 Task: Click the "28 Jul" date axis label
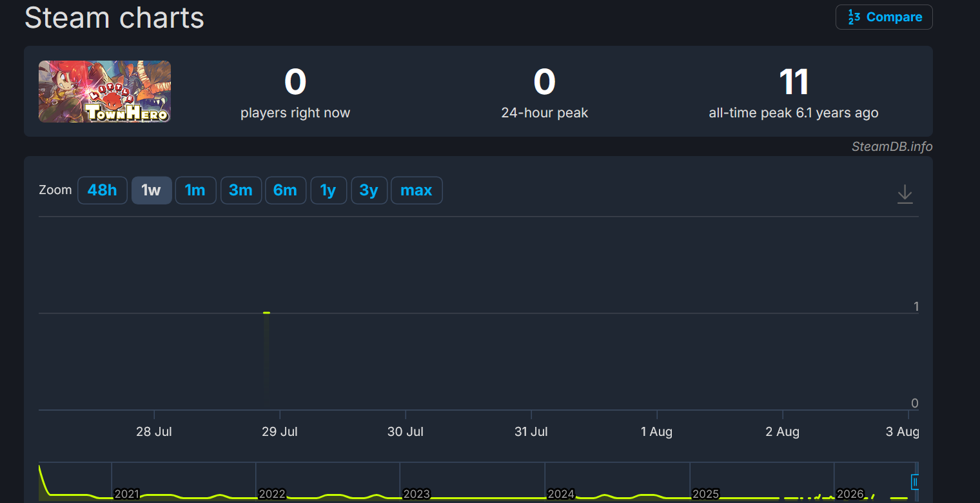(154, 431)
